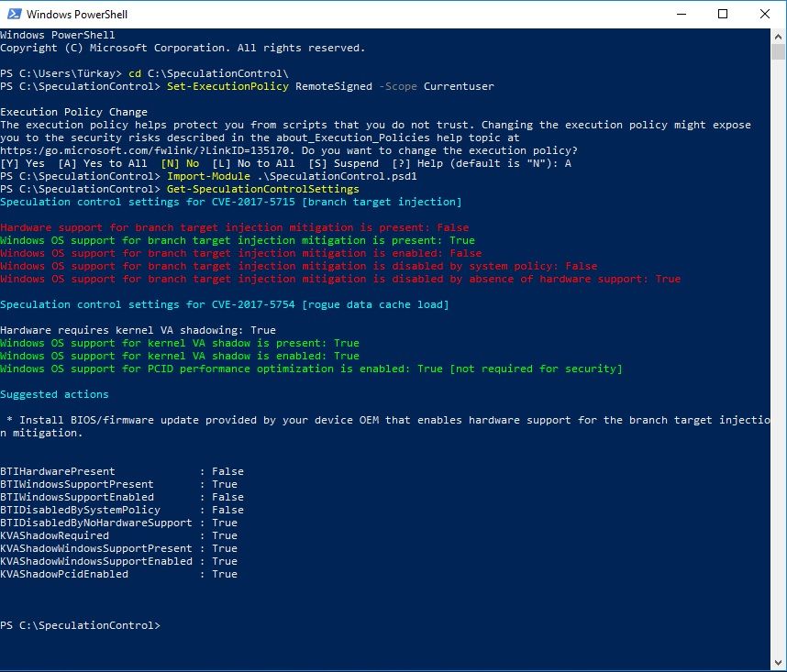Click 'Hardware support for branch target injection' line
Image resolution: width=787 pixels, height=672 pixels.
(x=235, y=227)
